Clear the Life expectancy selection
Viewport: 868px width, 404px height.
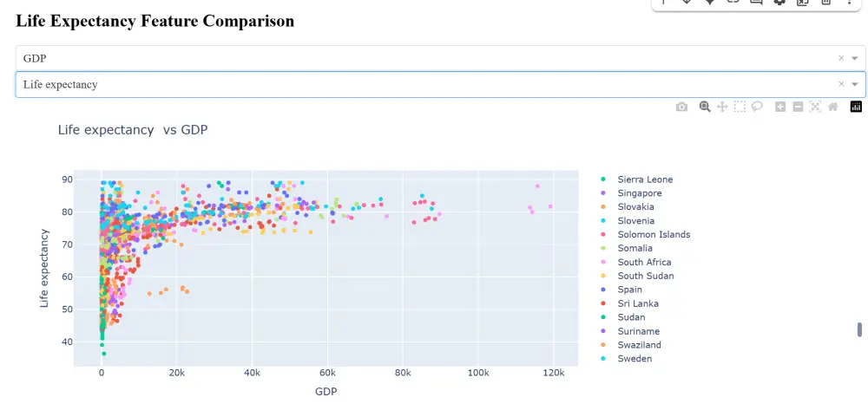[x=841, y=84]
